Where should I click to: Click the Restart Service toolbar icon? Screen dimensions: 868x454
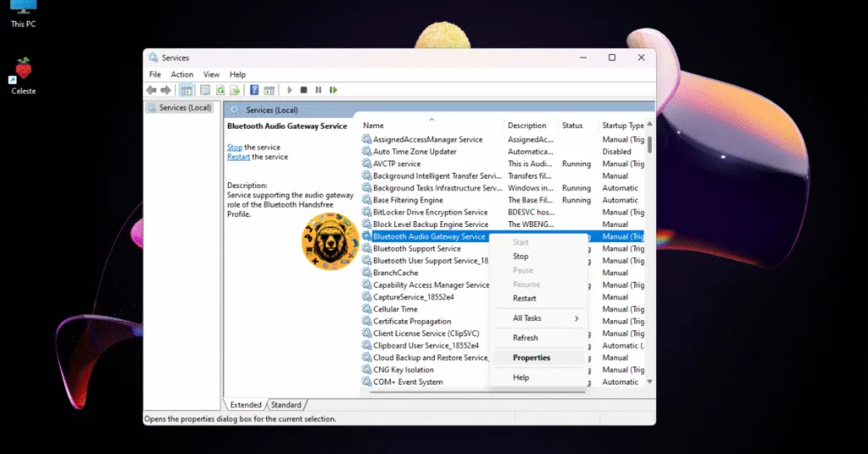pos(333,90)
